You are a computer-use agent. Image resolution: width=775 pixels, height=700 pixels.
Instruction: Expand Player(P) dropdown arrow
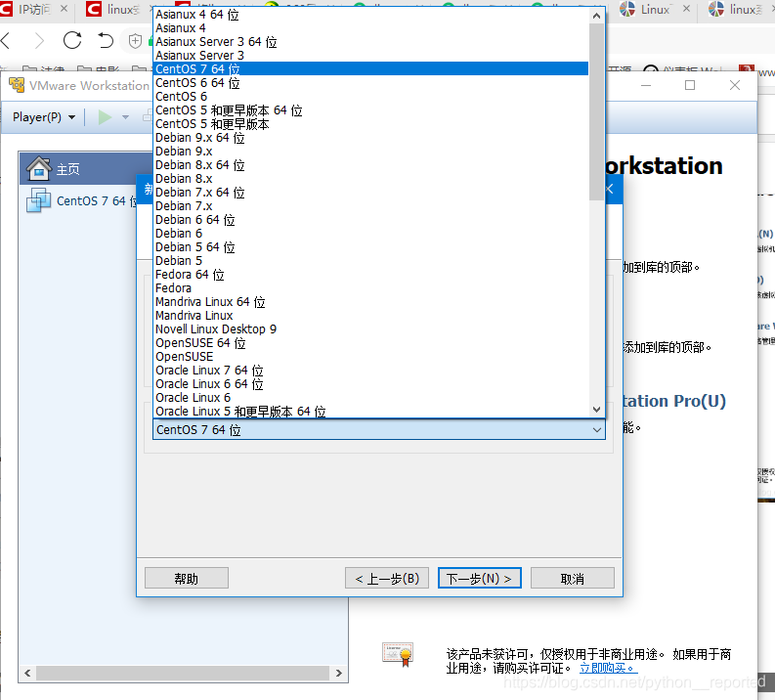pos(72,117)
